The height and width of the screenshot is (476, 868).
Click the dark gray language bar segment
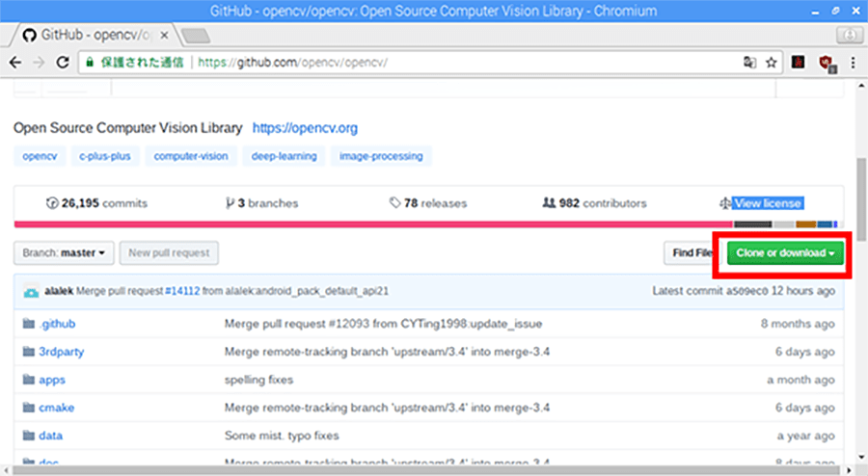click(x=753, y=225)
